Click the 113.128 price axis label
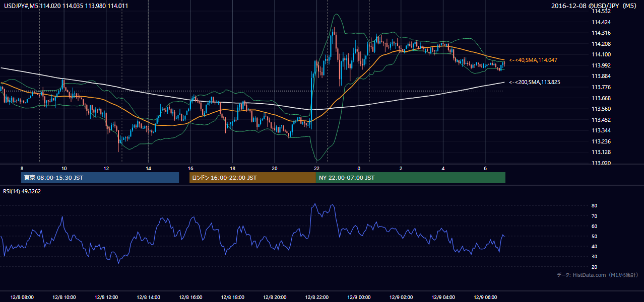The image size is (644, 302). [601, 152]
